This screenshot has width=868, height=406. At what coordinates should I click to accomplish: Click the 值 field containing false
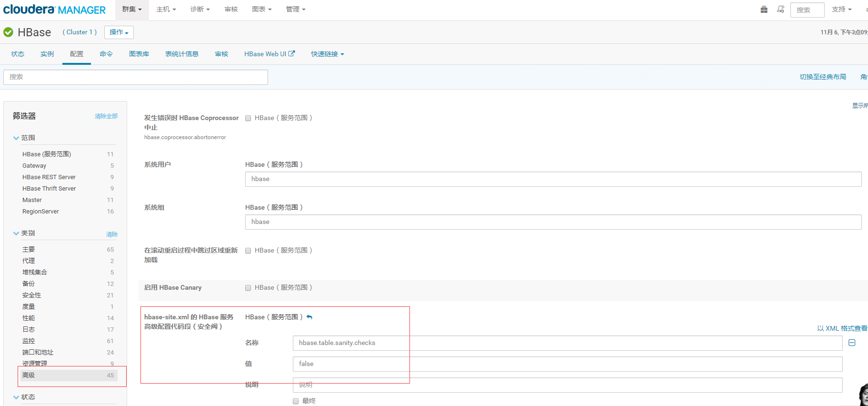pyautogui.click(x=568, y=364)
